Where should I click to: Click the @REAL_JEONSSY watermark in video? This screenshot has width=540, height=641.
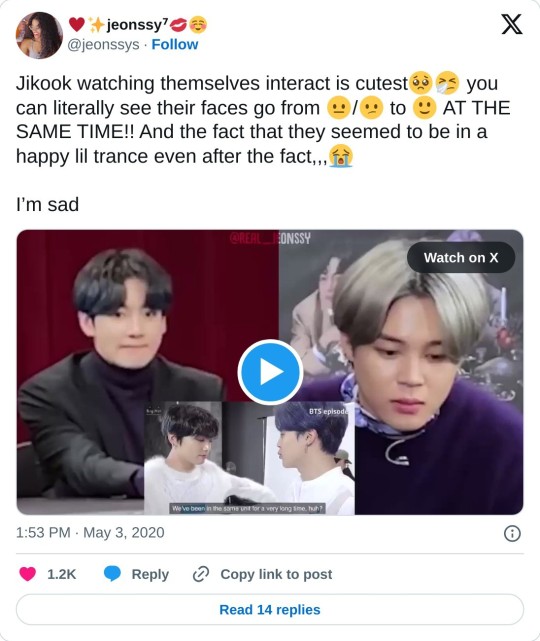click(x=270, y=238)
